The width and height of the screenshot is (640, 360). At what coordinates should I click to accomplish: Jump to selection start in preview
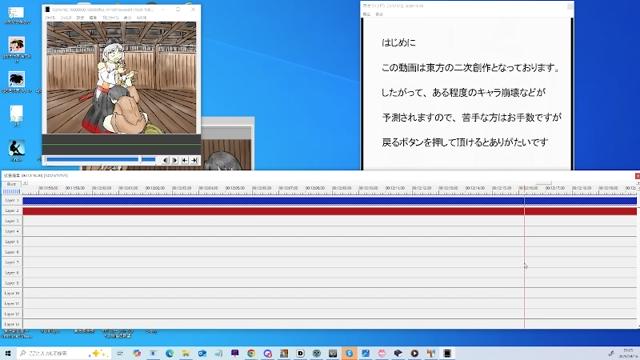pyautogui.click(x=184, y=160)
